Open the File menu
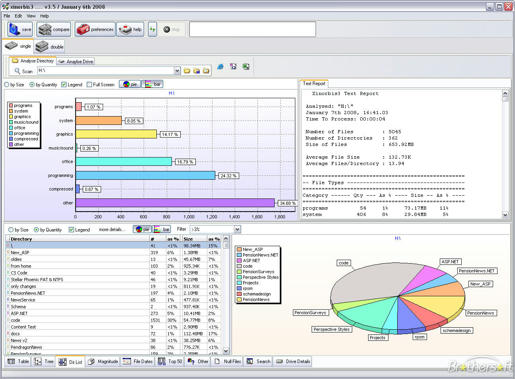Image resolution: width=515 pixels, height=379 pixels. (x=7, y=16)
